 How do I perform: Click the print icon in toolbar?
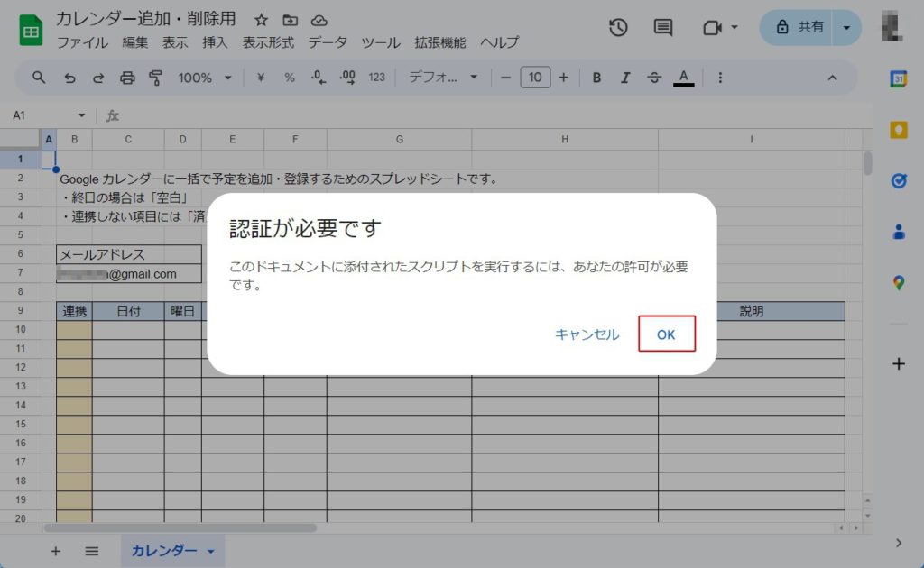coord(127,78)
